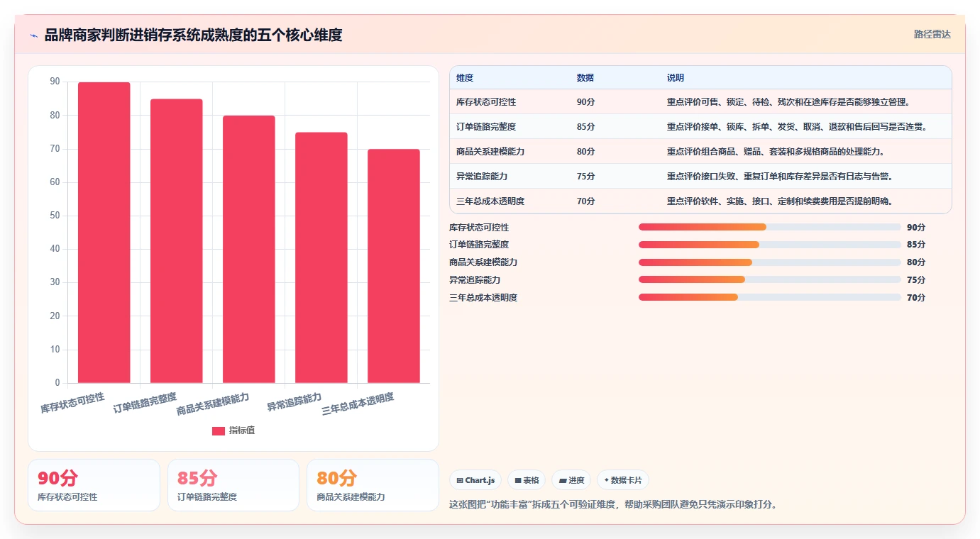Click the 数据卡片 tag chip
The height and width of the screenshot is (539, 980).
tap(623, 480)
